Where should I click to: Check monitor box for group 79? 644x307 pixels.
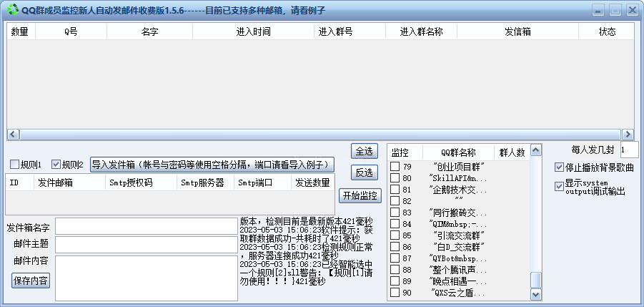[x=395, y=167]
